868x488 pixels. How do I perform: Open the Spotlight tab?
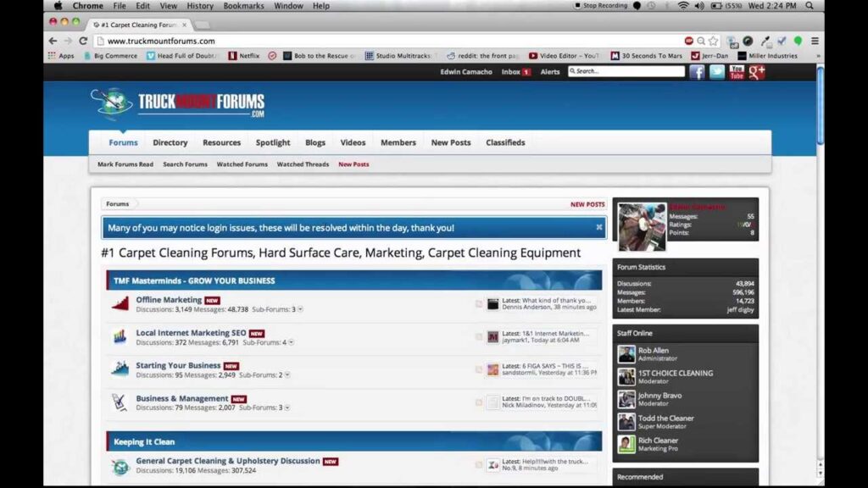pos(273,142)
